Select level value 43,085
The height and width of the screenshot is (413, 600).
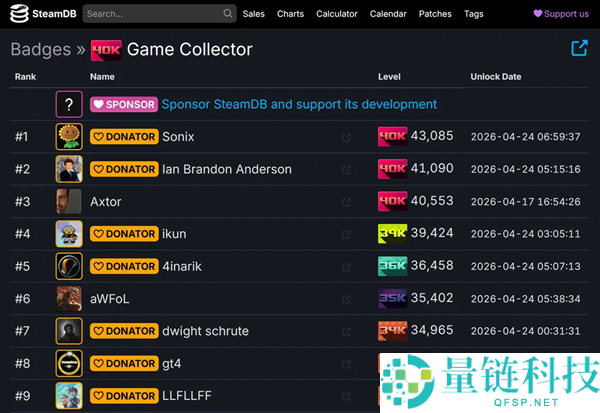432,136
